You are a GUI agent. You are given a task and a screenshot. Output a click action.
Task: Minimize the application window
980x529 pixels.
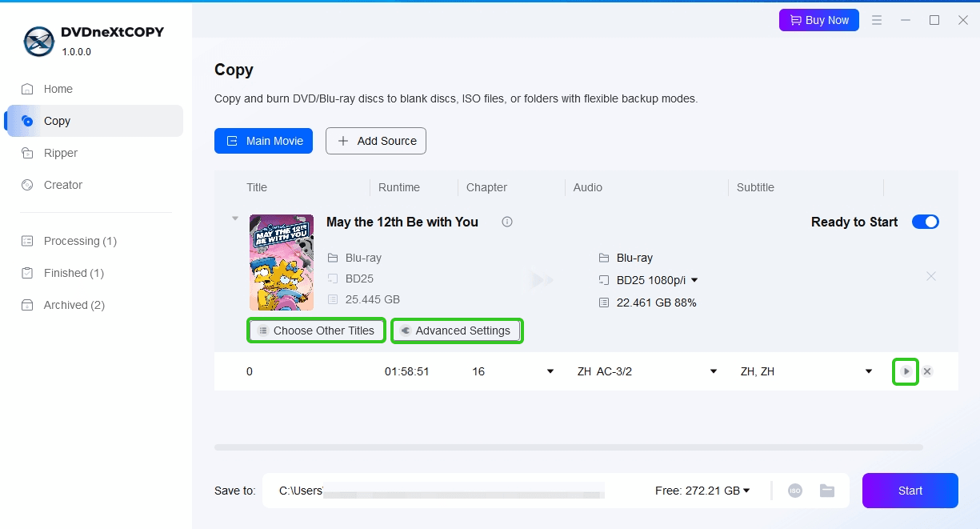pos(906,20)
